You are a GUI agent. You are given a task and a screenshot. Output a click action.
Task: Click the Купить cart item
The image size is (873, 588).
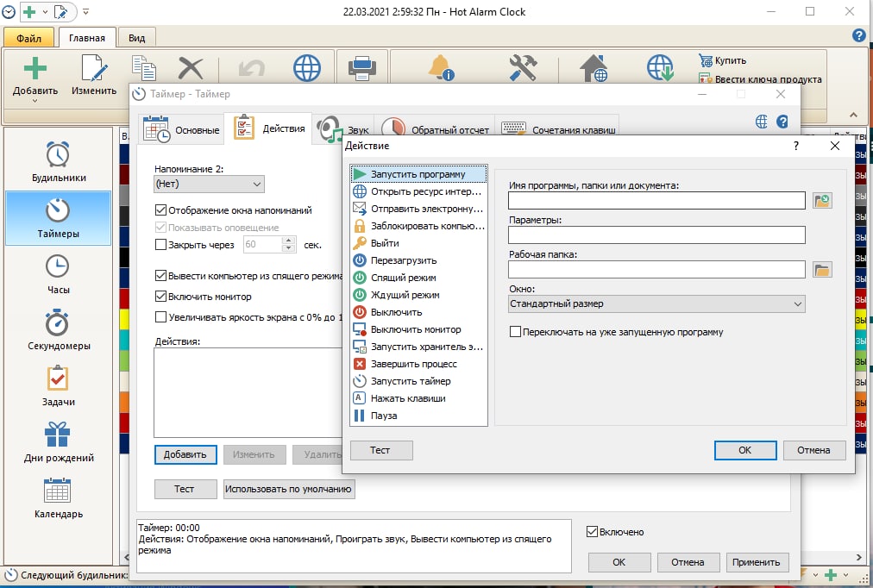tap(723, 60)
